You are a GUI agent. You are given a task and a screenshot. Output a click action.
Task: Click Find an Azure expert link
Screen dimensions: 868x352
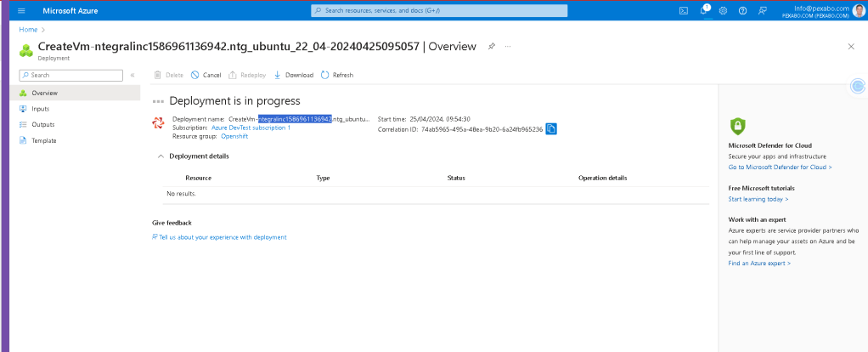coord(759,264)
